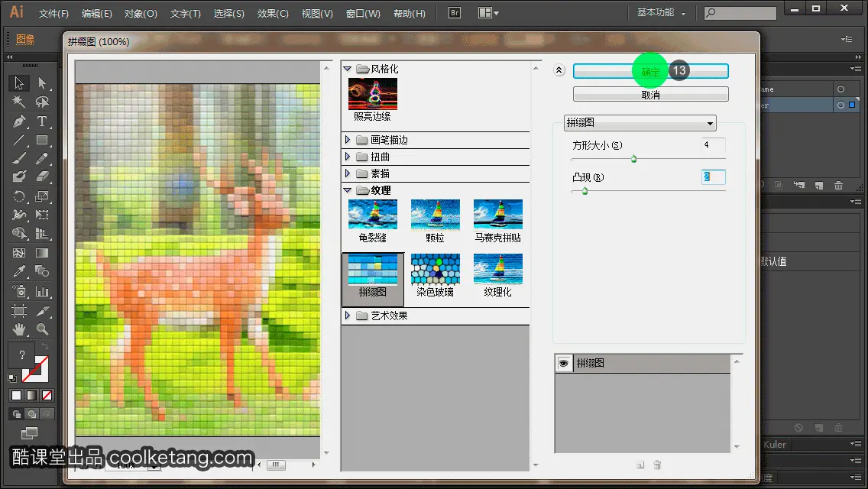This screenshot has height=489, width=868.
Task: Add a new effect layer
Action: point(640,465)
